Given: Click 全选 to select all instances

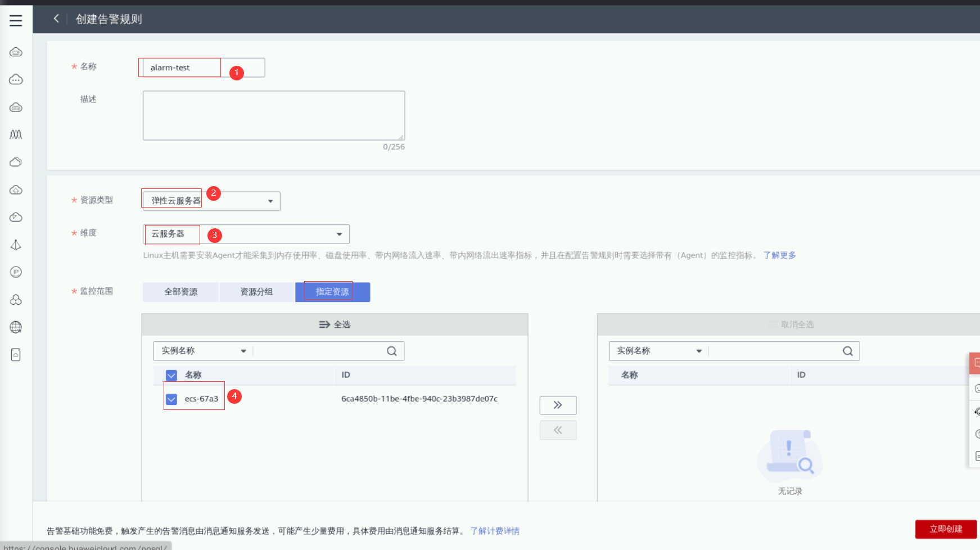Looking at the screenshot, I should 335,324.
